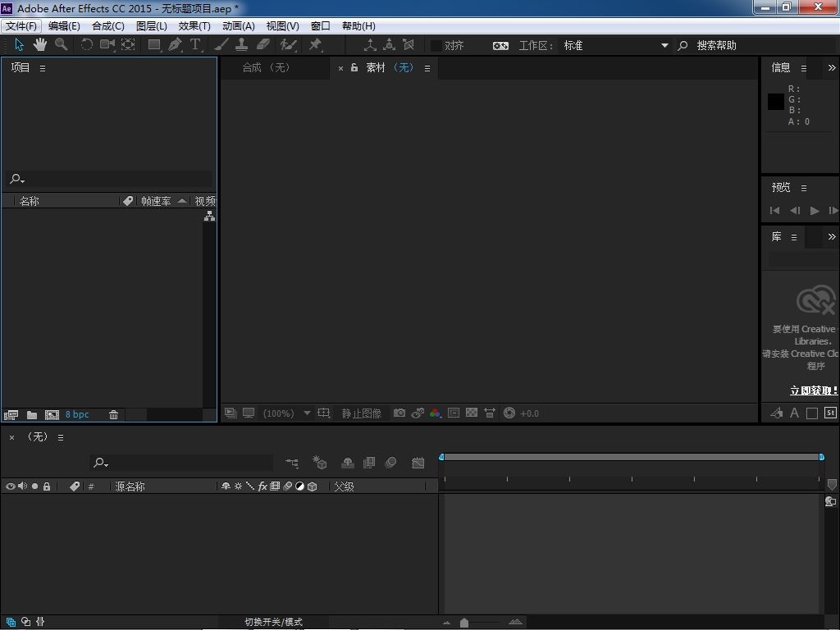Enable the Snapping 对齐 checkbox

[436, 46]
